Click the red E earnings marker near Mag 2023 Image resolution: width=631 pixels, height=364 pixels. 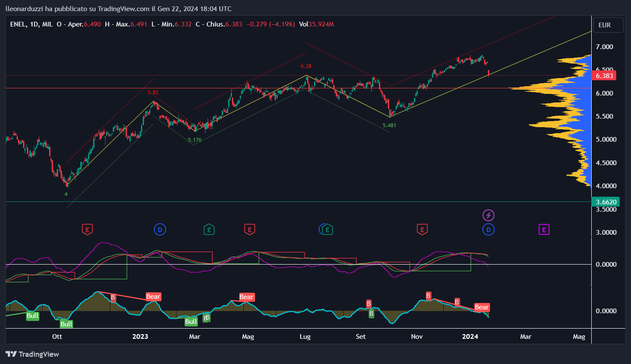[x=249, y=230]
